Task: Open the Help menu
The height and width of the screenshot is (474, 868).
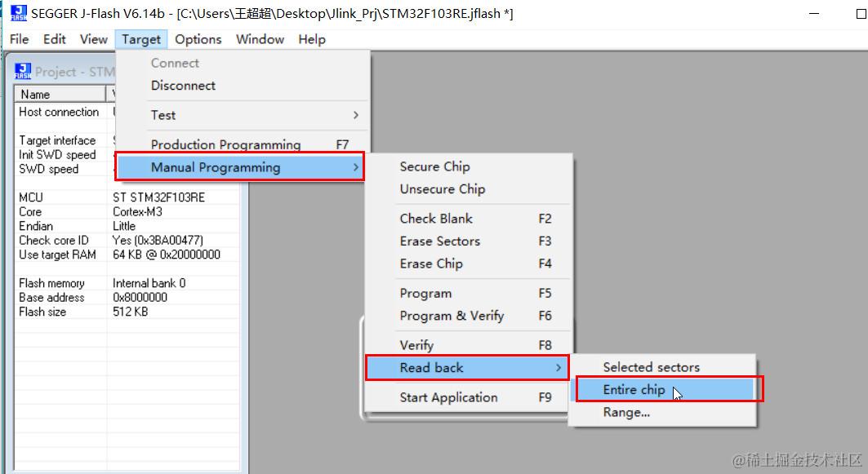Action: pos(312,39)
